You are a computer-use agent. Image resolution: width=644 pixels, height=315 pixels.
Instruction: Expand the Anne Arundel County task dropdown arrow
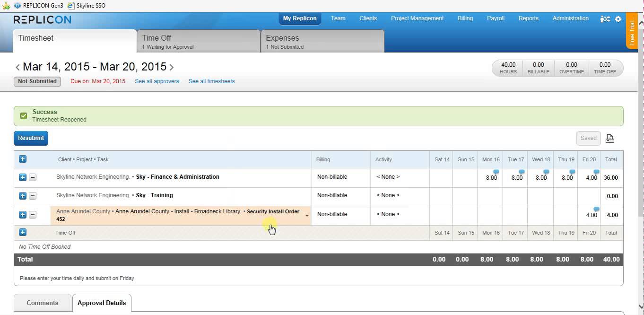point(307,216)
